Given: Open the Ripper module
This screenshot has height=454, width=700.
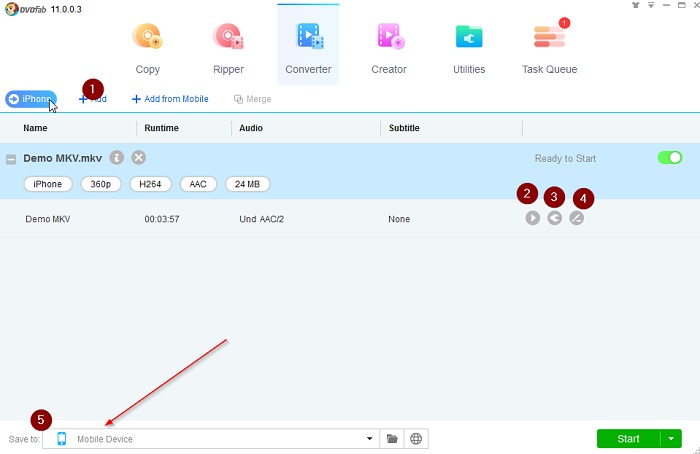Looking at the screenshot, I should click(228, 49).
